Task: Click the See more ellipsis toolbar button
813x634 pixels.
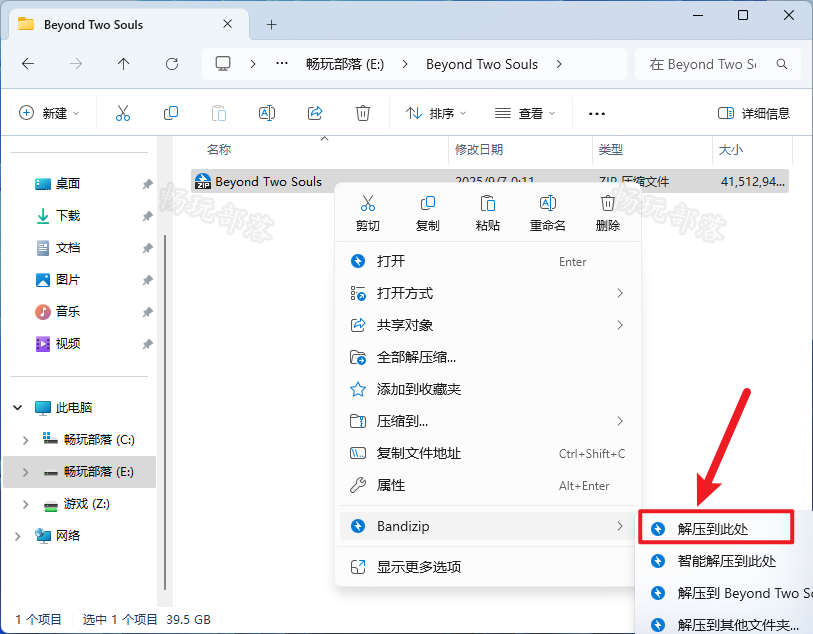Action: pos(597,113)
